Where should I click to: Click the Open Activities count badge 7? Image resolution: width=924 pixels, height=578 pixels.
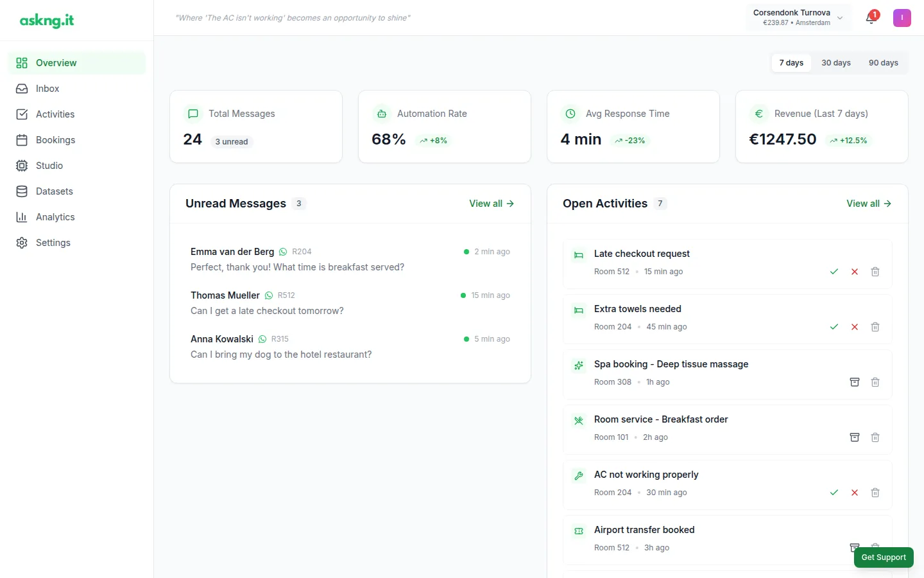(x=660, y=204)
